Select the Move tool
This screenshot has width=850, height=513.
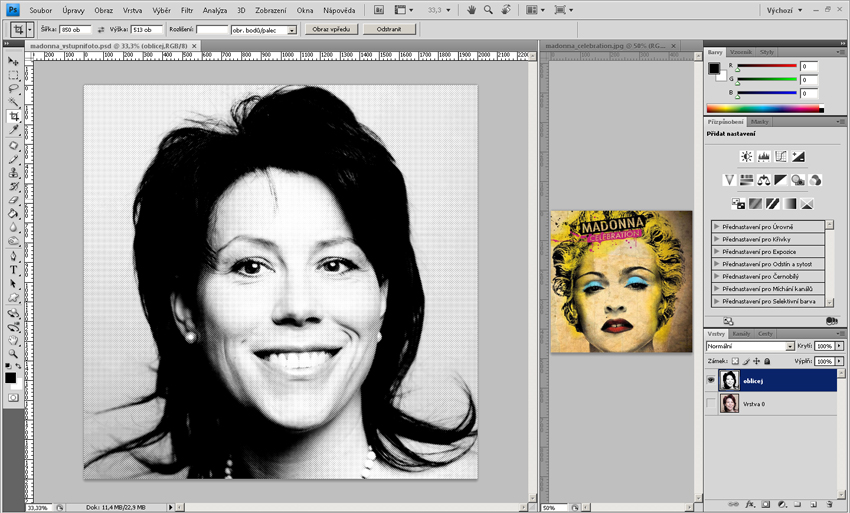14,62
